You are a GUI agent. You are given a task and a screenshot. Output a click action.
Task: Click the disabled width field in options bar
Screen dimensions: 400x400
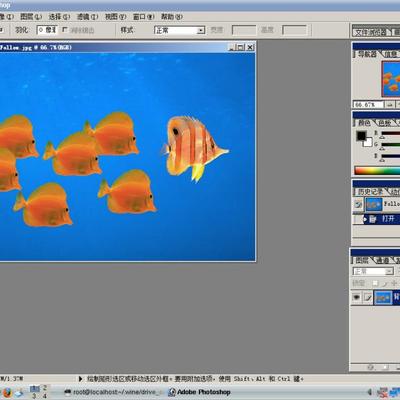[244, 30]
